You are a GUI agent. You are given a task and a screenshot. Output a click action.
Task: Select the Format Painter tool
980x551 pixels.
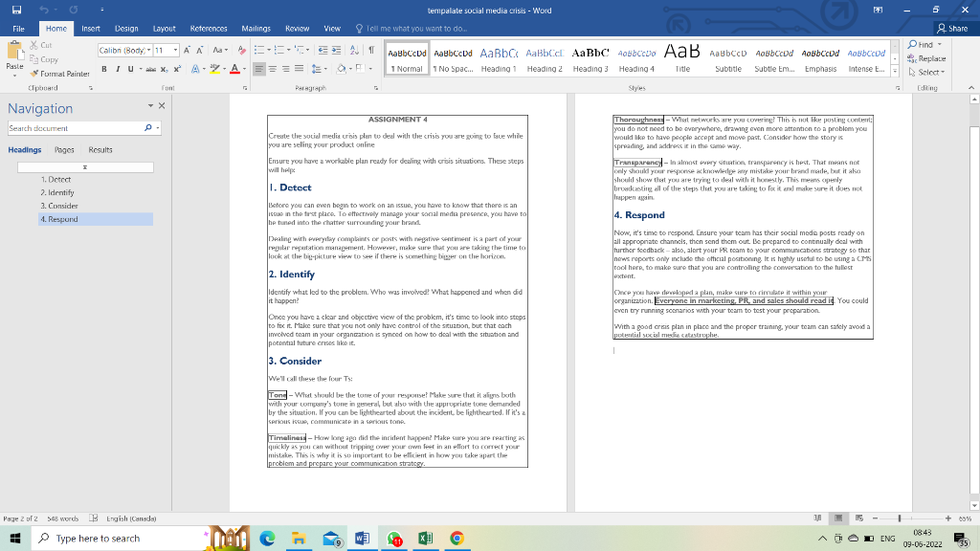60,73
